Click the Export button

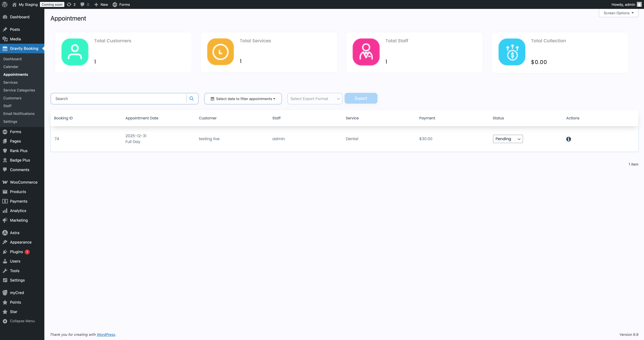pos(361,98)
